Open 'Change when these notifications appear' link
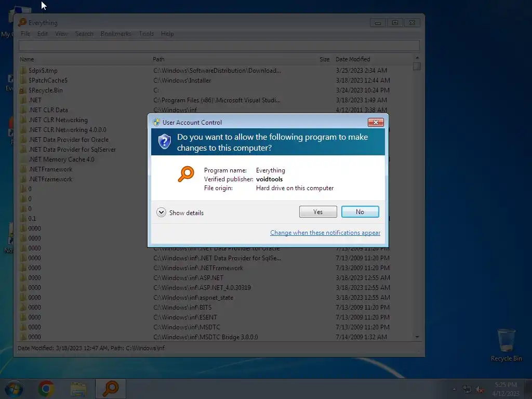The image size is (532, 399). (325, 233)
